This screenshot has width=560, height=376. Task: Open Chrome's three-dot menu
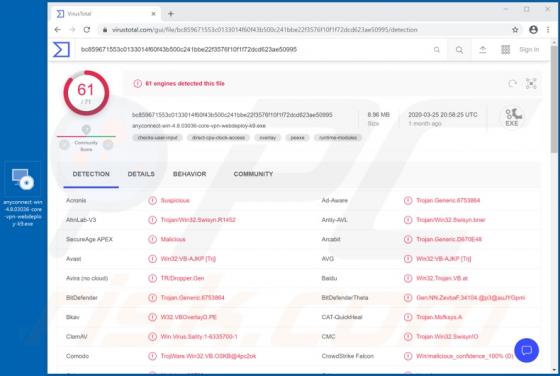pos(548,30)
